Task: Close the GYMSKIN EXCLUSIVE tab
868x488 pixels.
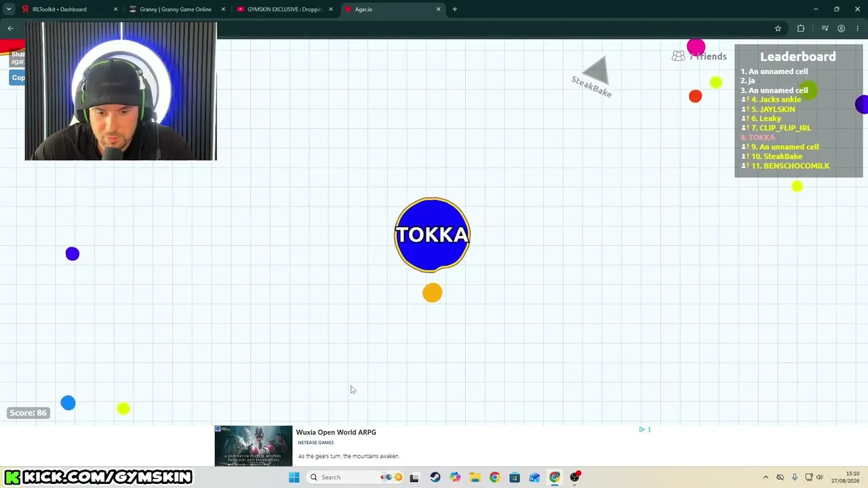Action: point(331,9)
